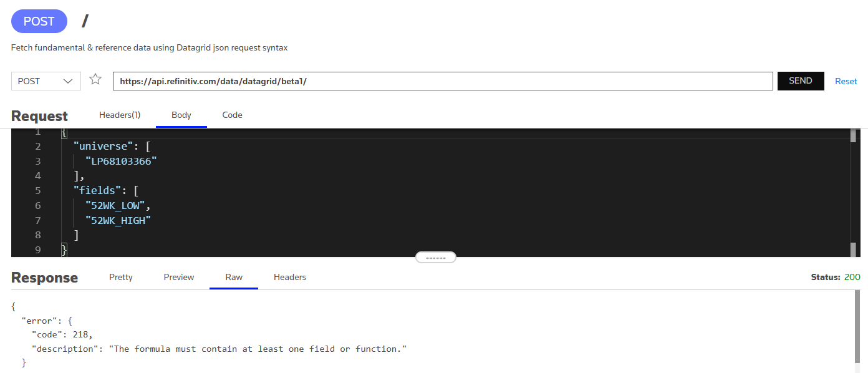Select the request Body tab
The height and width of the screenshot is (373, 868).
181,115
